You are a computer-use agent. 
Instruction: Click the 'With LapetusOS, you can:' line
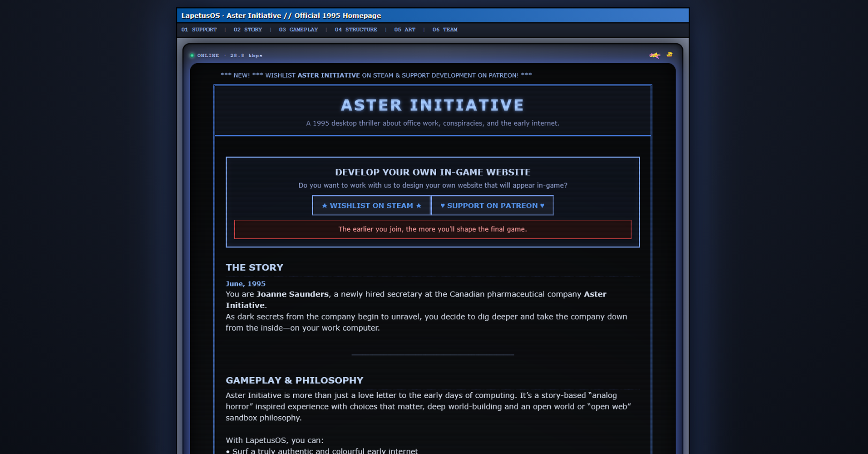click(275, 440)
